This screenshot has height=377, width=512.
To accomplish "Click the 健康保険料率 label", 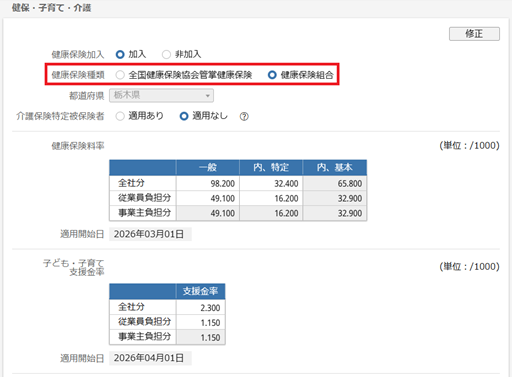I will click(x=78, y=146).
